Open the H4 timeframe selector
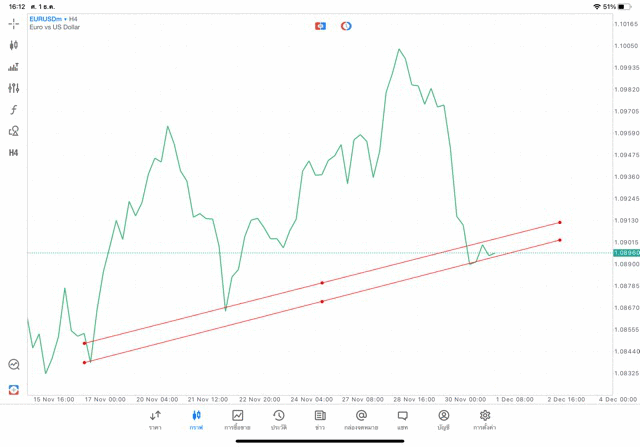The width and height of the screenshot is (640, 447). [x=13, y=153]
